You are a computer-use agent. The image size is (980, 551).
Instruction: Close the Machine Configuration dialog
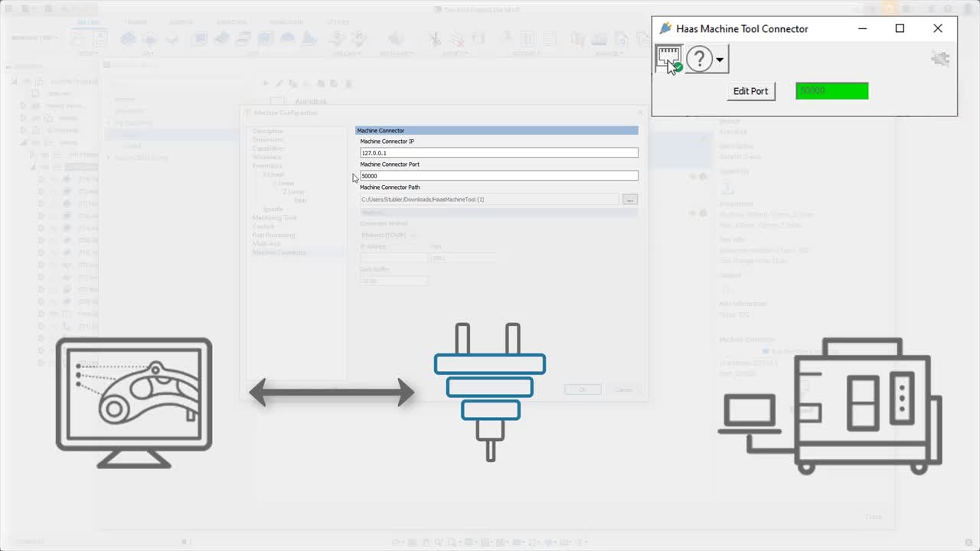(x=640, y=112)
